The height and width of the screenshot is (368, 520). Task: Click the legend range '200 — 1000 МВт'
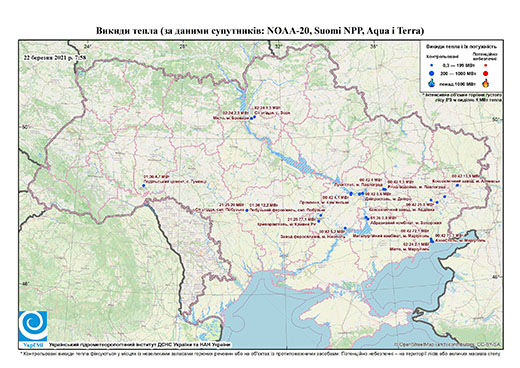(457, 74)
